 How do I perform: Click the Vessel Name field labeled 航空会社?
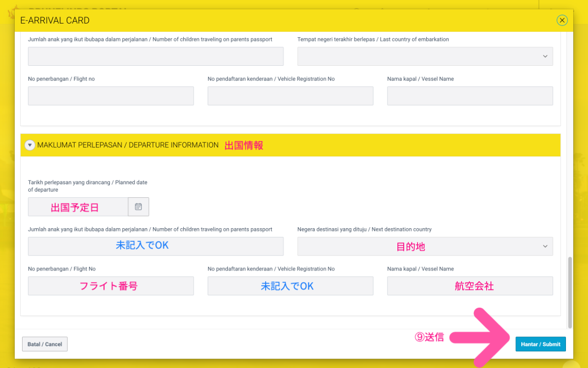pos(470,286)
